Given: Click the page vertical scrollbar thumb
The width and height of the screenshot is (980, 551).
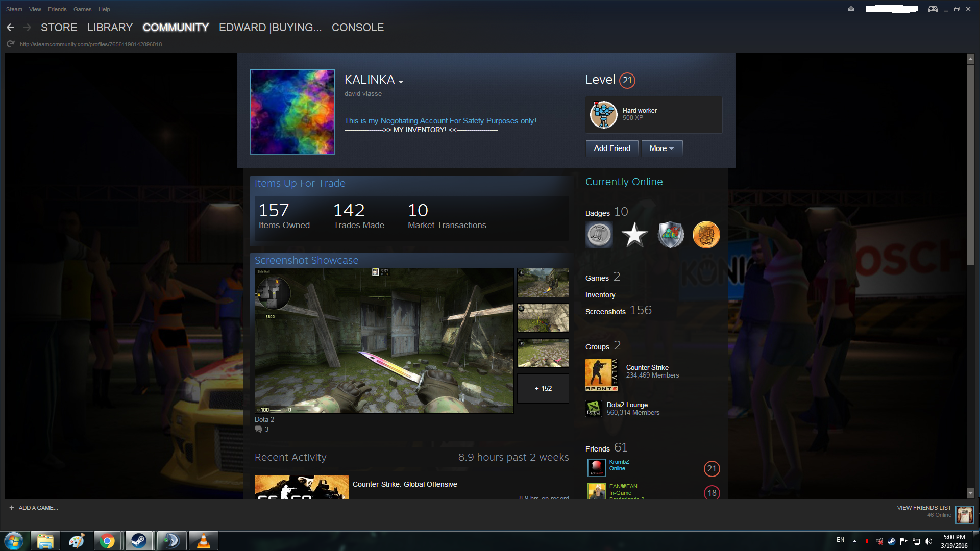Looking at the screenshot, I should [970, 164].
